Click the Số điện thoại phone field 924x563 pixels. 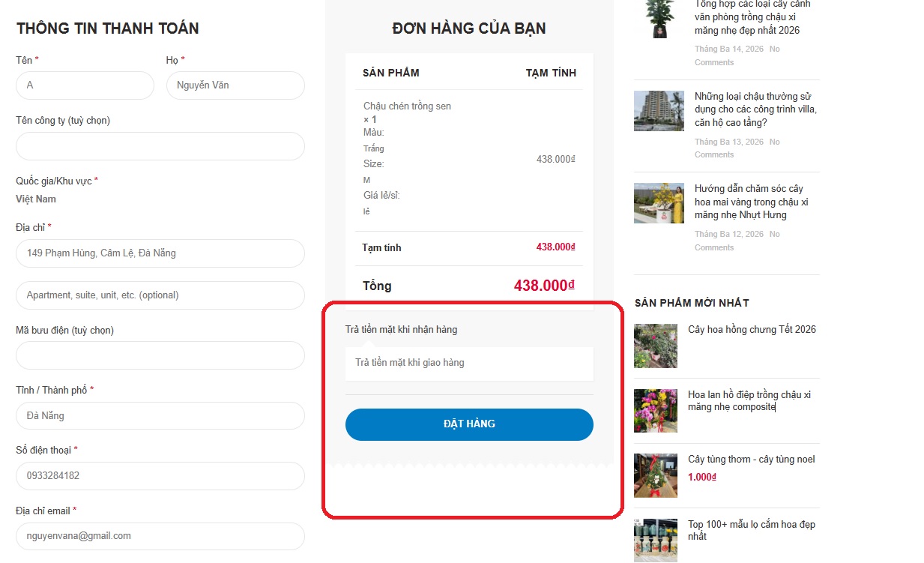coord(160,476)
